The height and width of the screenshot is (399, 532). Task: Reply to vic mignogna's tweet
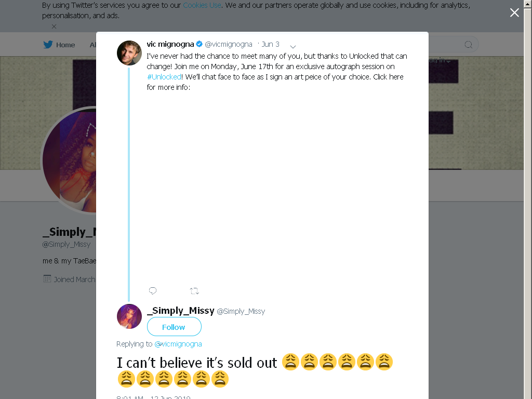[x=153, y=291]
